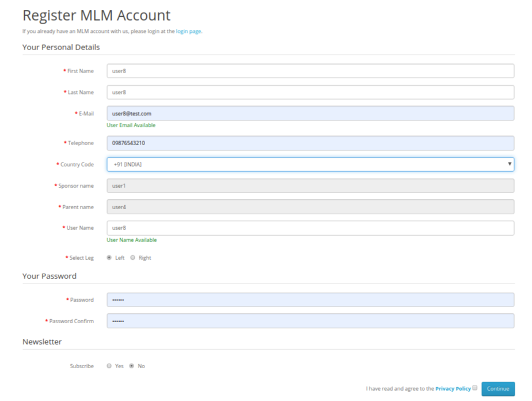The height and width of the screenshot is (401, 532).
Task: Click the User Email Available status message
Action: 131,125
